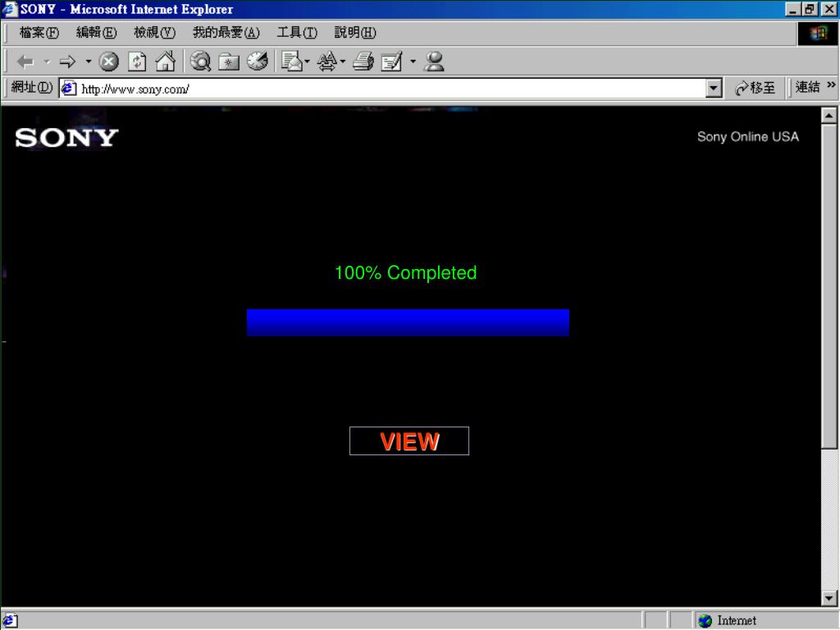This screenshot has width=840, height=630.
Task: Click the page icon in address bar
Action: (69, 89)
